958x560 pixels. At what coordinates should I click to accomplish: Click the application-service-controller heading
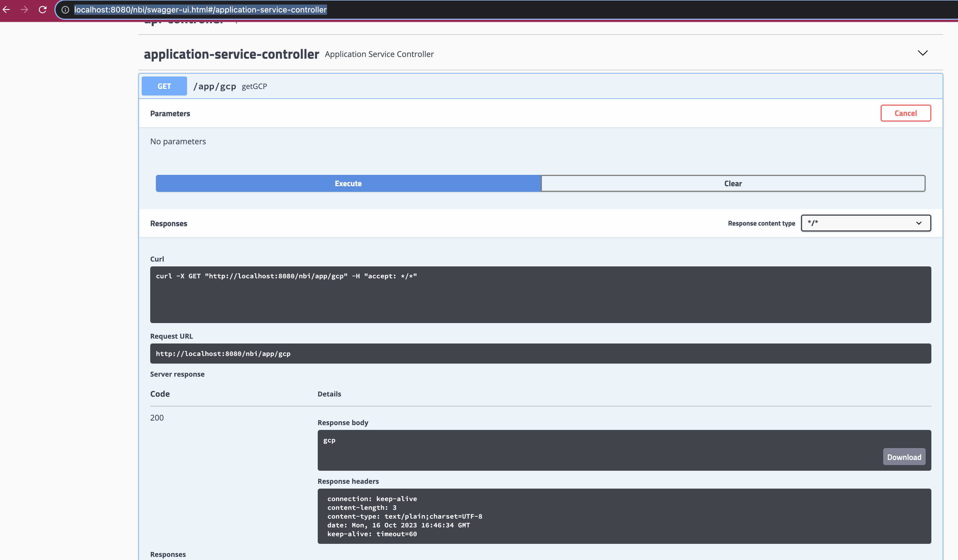point(231,54)
